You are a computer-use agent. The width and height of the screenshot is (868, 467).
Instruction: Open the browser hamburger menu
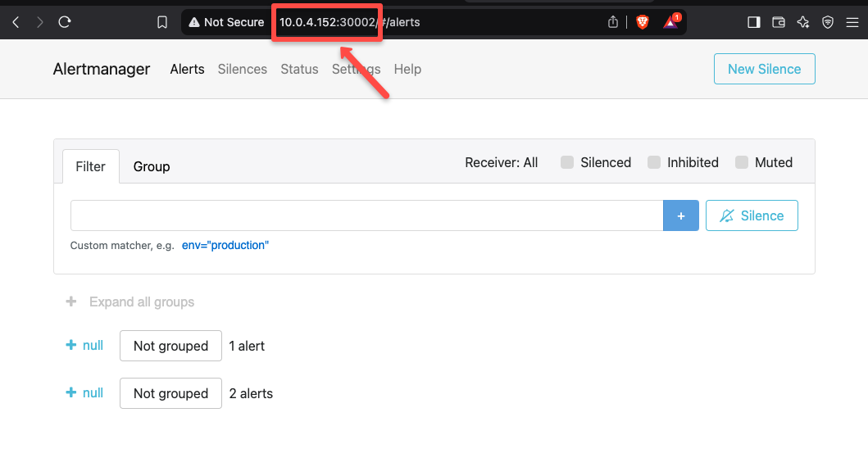tap(852, 22)
